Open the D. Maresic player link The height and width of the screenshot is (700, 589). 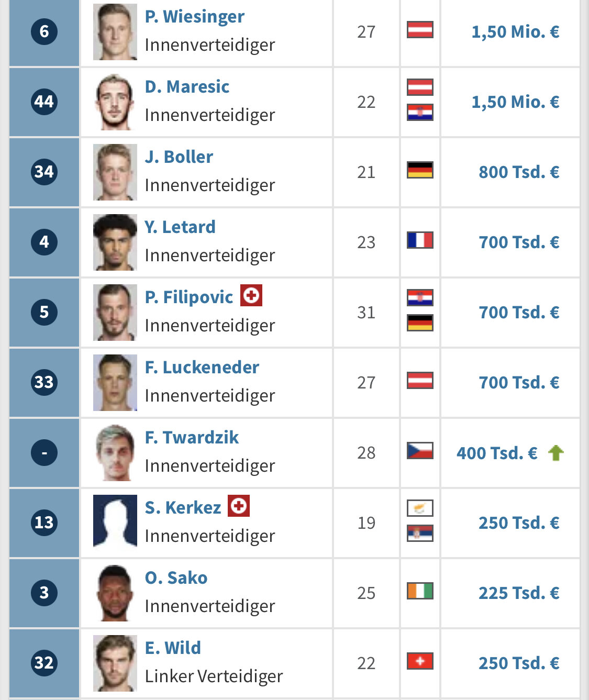[187, 87]
